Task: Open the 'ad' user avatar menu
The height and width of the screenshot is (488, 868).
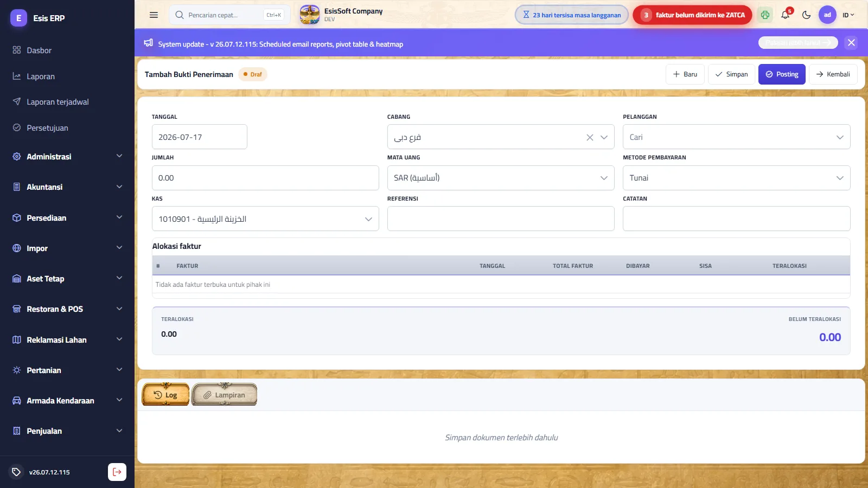Action: pyautogui.click(x=827, y=15)
